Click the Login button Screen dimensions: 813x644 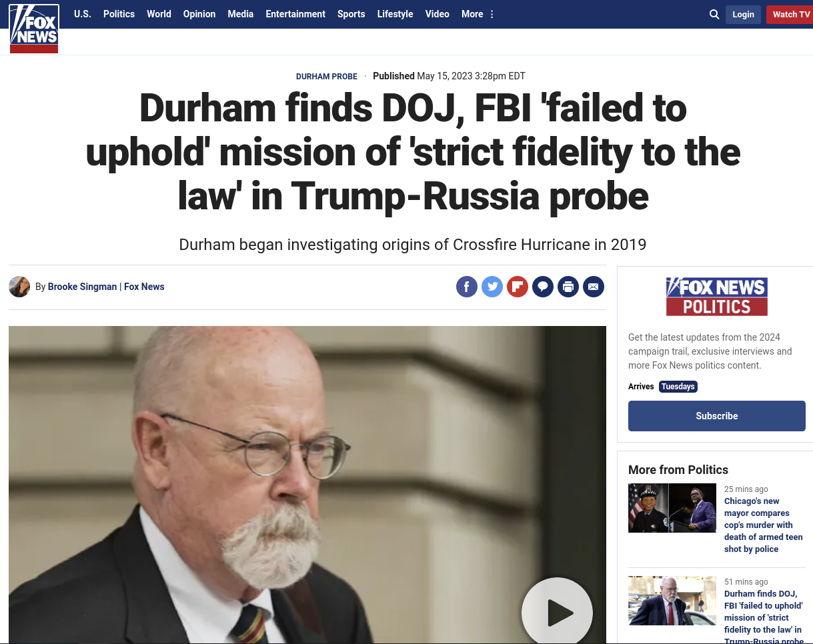click(x=743, y=15)
